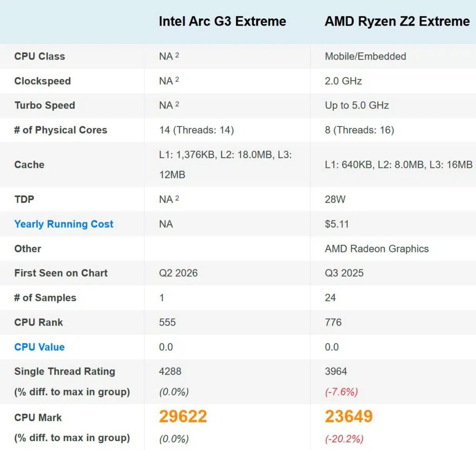Click the CPU Rank row label
Viewport: 476px width, 450px height.
[x=39, y=322]
